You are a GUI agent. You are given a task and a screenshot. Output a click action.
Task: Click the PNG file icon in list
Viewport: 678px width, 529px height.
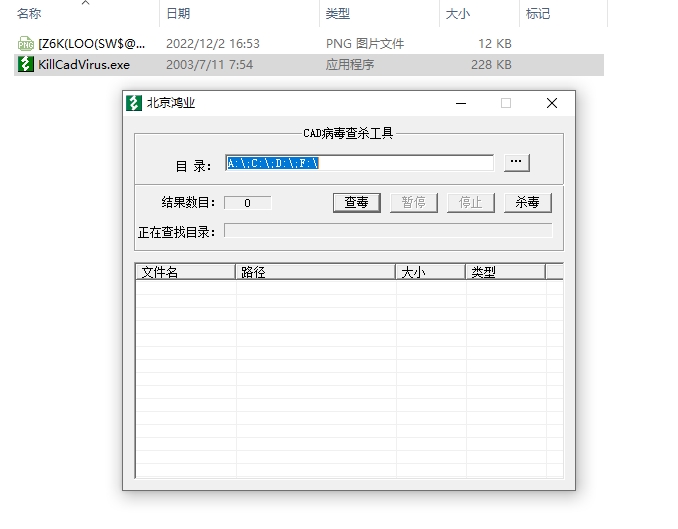[26, 44]
